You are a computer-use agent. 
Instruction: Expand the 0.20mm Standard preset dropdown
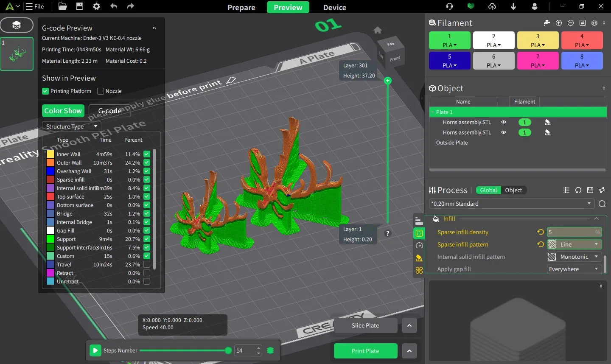[511, 204]
